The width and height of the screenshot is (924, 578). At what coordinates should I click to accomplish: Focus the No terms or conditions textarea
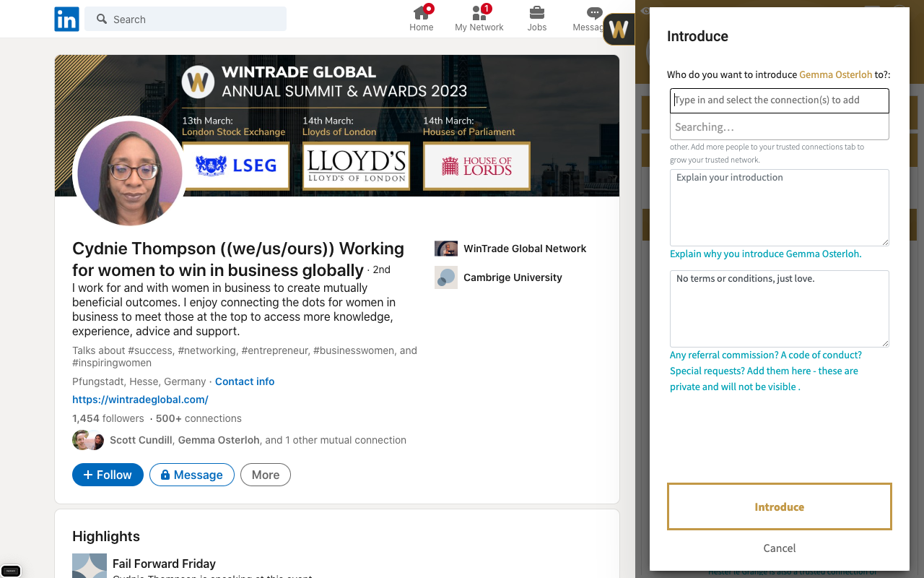click(x=780, y=309)
